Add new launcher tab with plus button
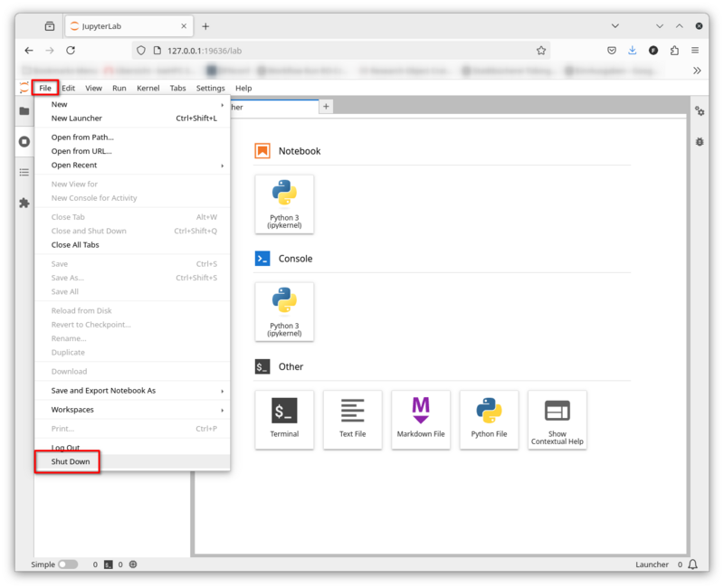The image size is (724, 588). 326,107
